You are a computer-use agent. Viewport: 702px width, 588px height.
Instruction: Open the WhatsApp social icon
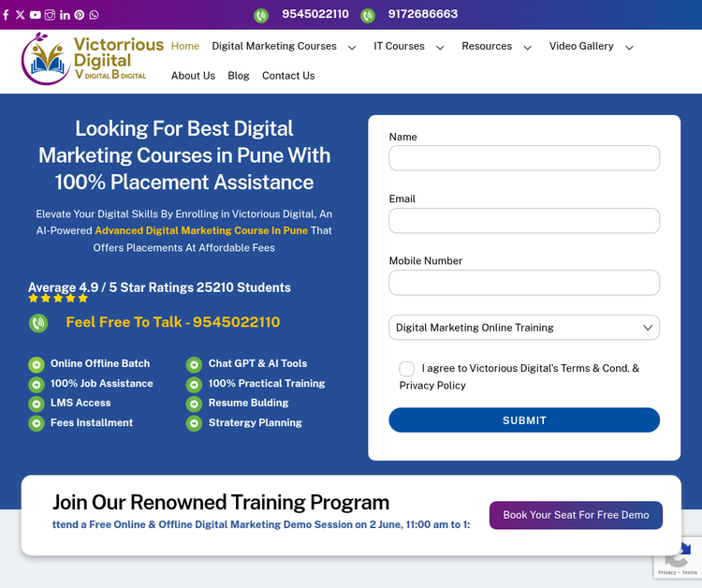point(94,15)
